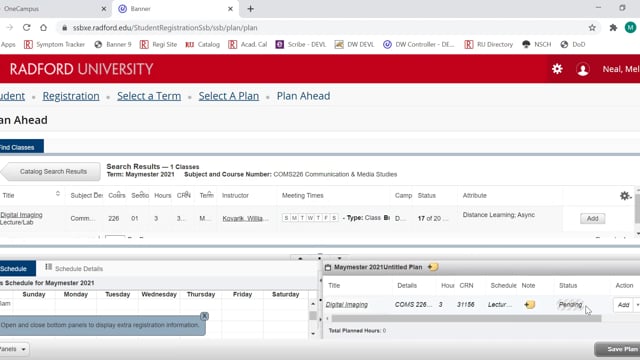This screenshot has height=360, width=640.
Task: Open search results column settings gear
Action: [624, 196]
